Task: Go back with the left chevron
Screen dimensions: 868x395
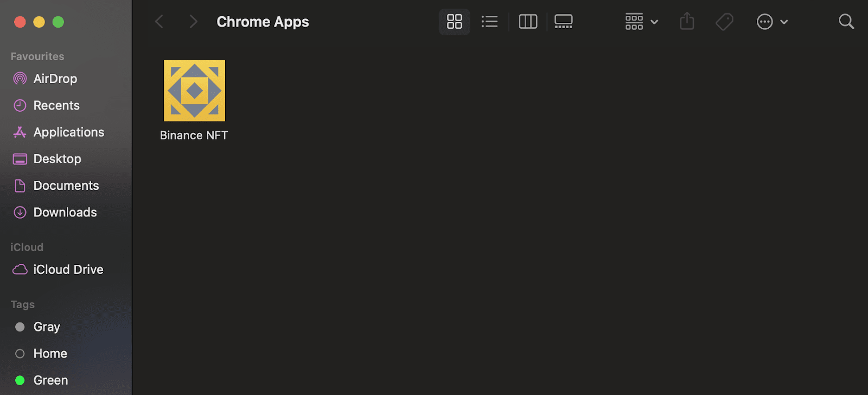Action: click(159, 22)
